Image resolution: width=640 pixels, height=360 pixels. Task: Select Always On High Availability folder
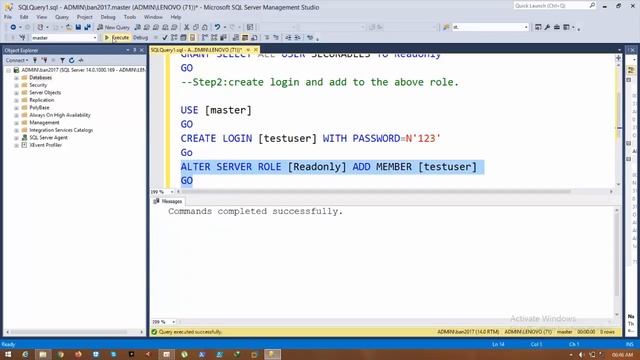tap(60, 115)
